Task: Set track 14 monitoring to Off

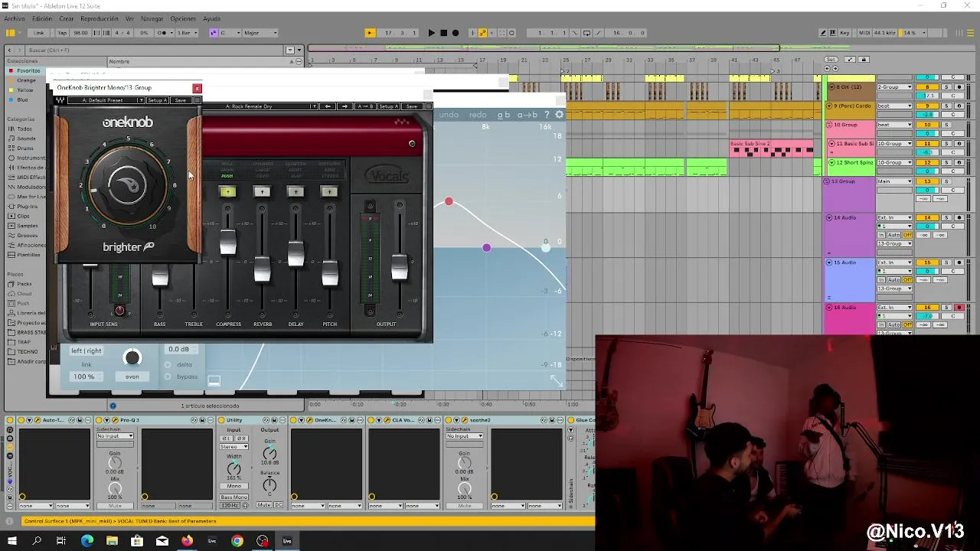Action: (908, 235)
